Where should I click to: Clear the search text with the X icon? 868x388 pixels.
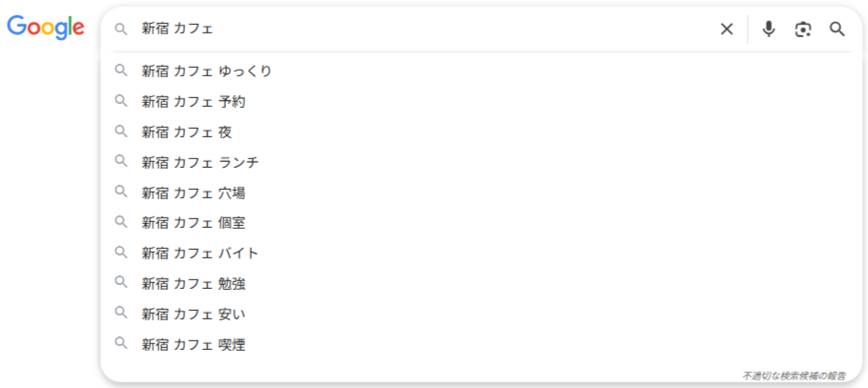pos(727,29)
